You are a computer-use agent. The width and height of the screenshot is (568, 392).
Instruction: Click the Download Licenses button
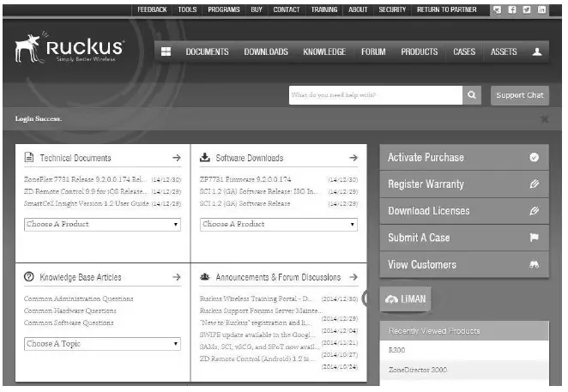464,211
